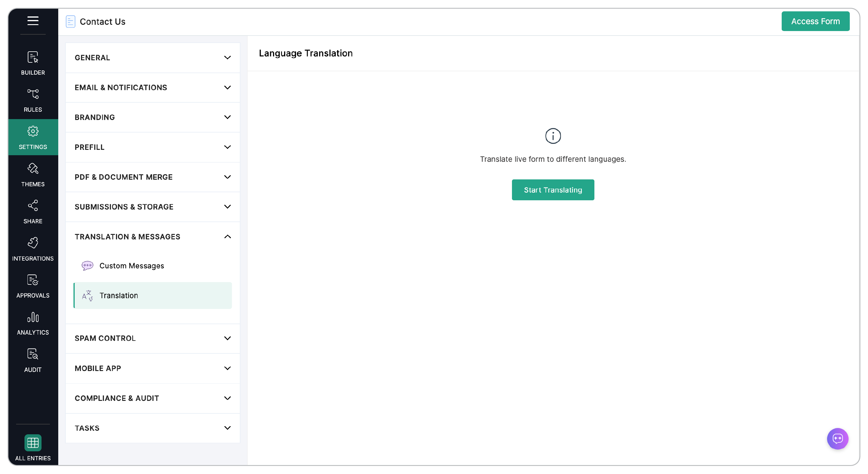Screen dimensions: 868x474
Task: Expand the Prefill section
Action: (x=153, y=147)
